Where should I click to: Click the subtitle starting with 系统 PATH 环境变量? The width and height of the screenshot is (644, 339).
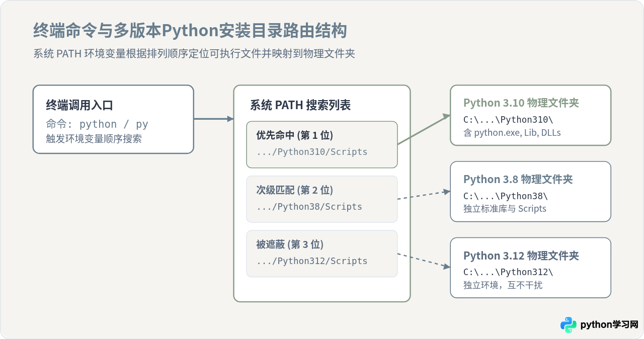point(194,53)
